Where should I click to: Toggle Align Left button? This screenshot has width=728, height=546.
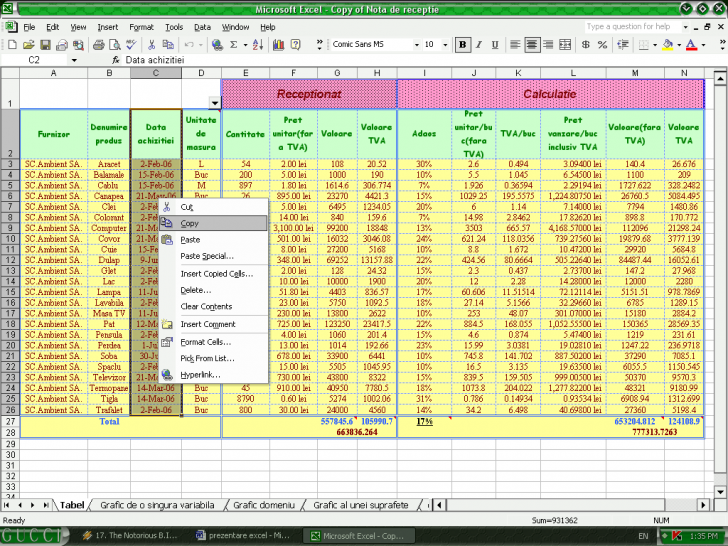[515, 45]
